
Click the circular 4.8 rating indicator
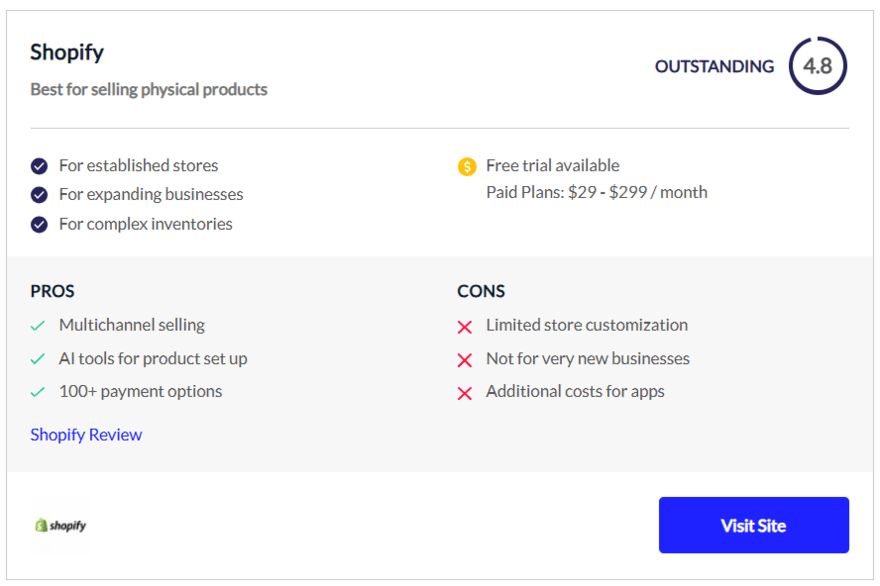tap(817, 66)
